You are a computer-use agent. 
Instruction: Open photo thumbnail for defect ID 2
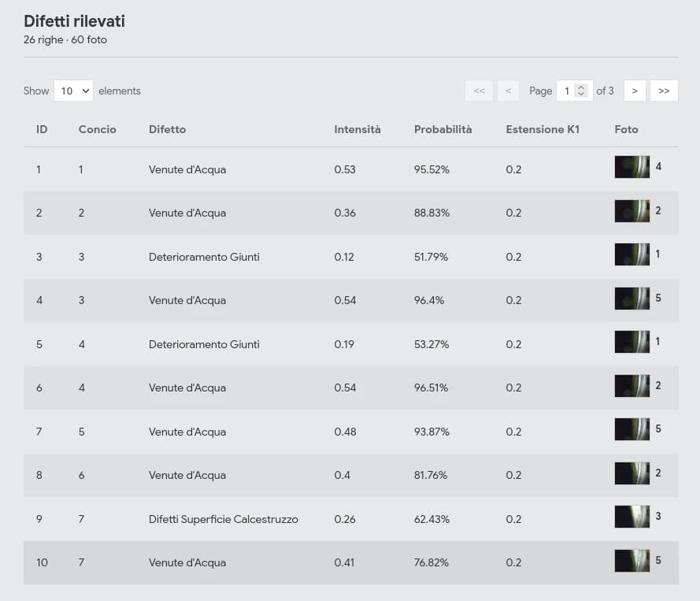pos(632,211)
